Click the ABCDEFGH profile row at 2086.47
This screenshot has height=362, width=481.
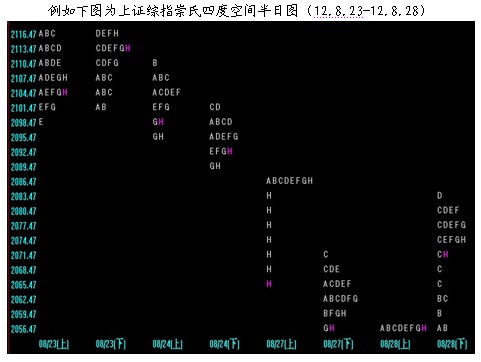289,181
